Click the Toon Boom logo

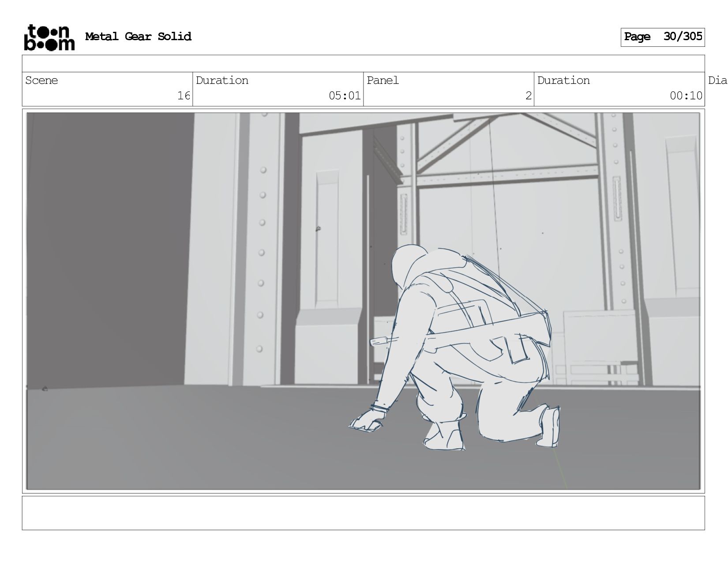tap(49, 37)
